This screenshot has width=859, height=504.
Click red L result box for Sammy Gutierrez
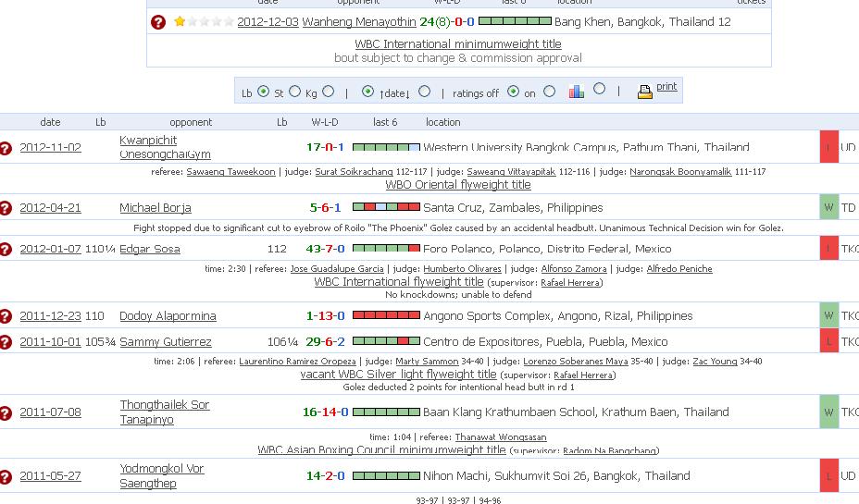[828, 341]
